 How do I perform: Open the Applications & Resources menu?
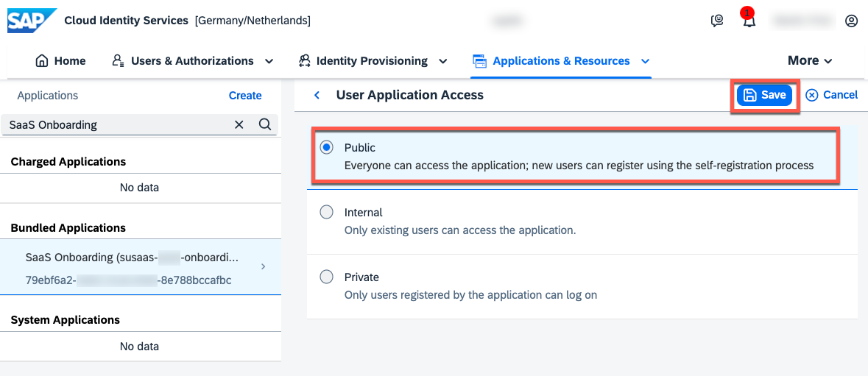[561, 61]
